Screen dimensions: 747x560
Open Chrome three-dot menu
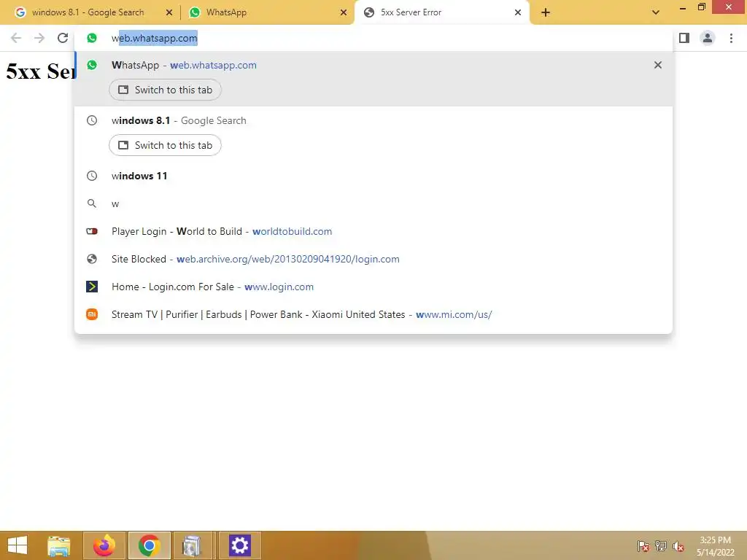[x=731, y=38]
